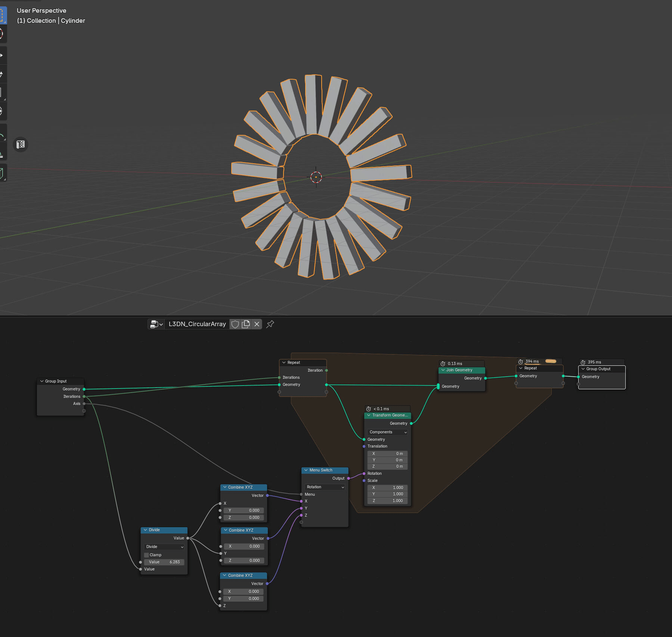This screenshot has height=637, width=672.
Task: Collapse Combine XYZ node feeding Menu Switch X
Action: coord(225,487)
